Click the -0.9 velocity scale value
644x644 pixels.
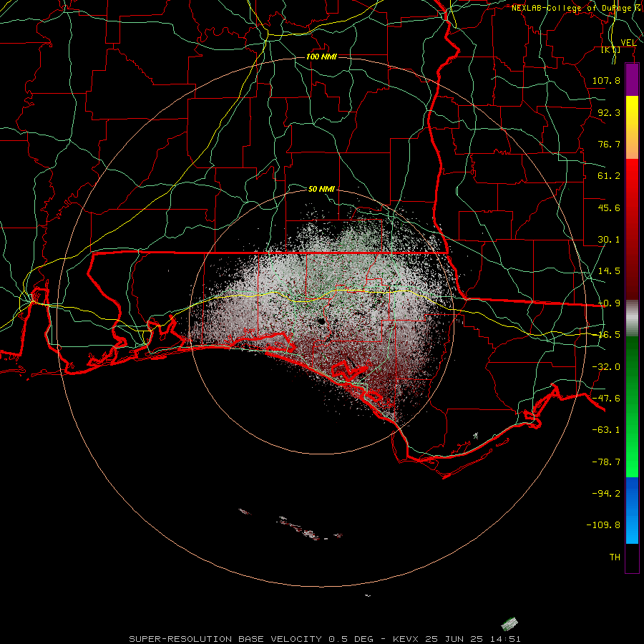[609, 303]
